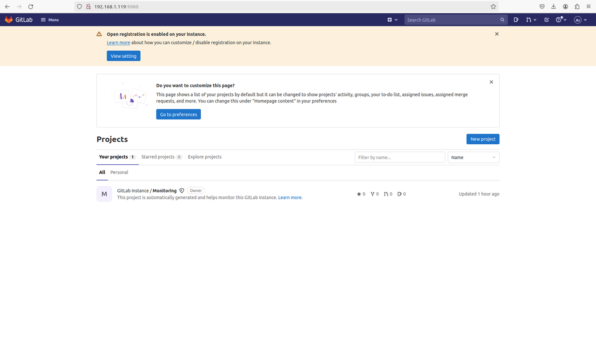Open the to-do list icon
The width and height of the screenshot is (596, 364).
pyautogui.click(x=546, y=20)
